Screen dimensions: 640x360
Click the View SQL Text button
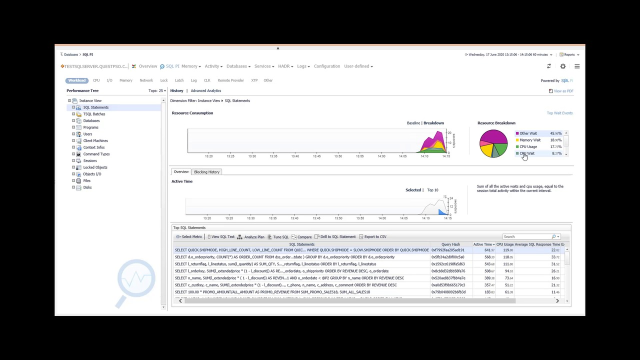coord(221,237)
